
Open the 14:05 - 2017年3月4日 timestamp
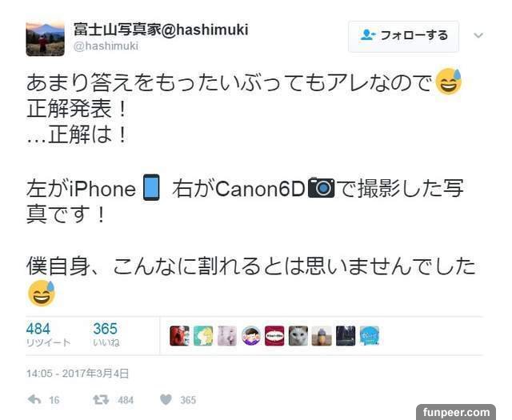[x=78, y=374]
